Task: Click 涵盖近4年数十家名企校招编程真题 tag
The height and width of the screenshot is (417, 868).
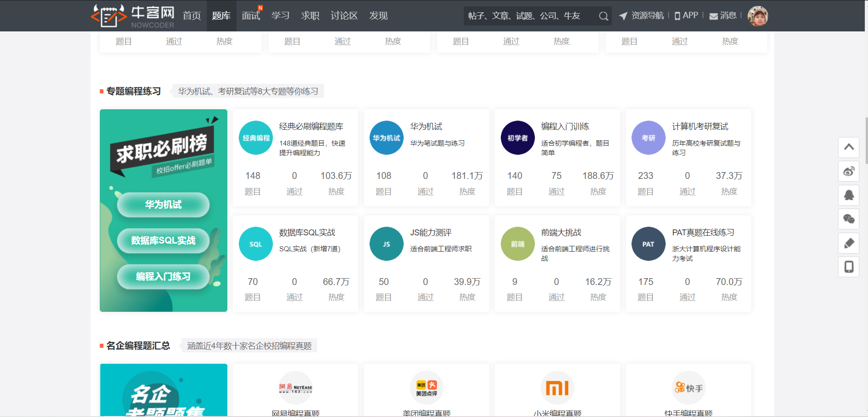Action: [249, 346]
